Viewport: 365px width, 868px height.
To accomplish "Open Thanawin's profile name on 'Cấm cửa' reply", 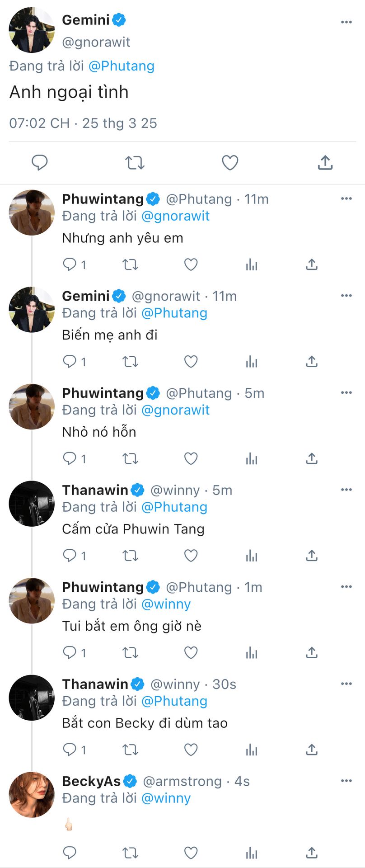I will pos(95,490).
